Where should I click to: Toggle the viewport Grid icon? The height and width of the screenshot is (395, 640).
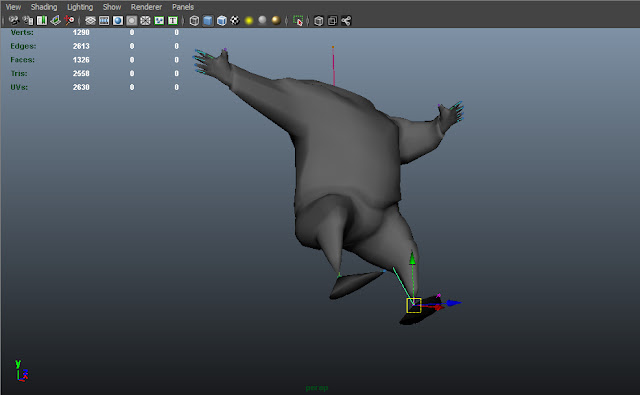point(90,20)
